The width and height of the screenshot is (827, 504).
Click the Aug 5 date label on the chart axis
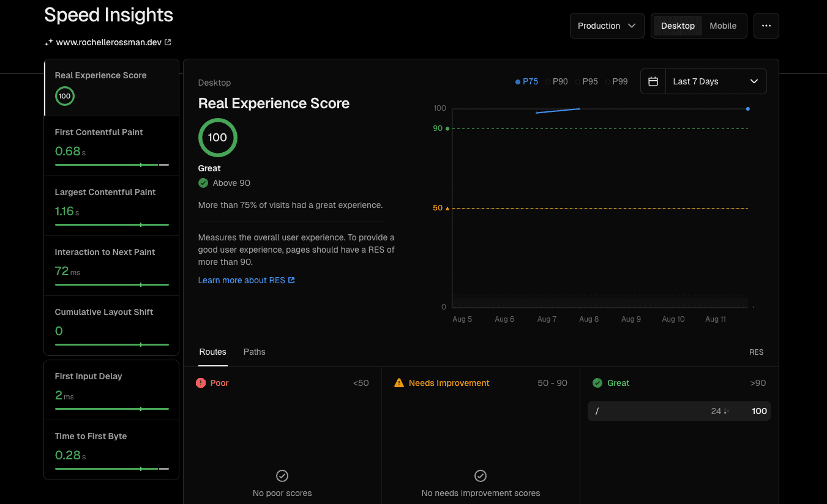click(x=462, y=319)
